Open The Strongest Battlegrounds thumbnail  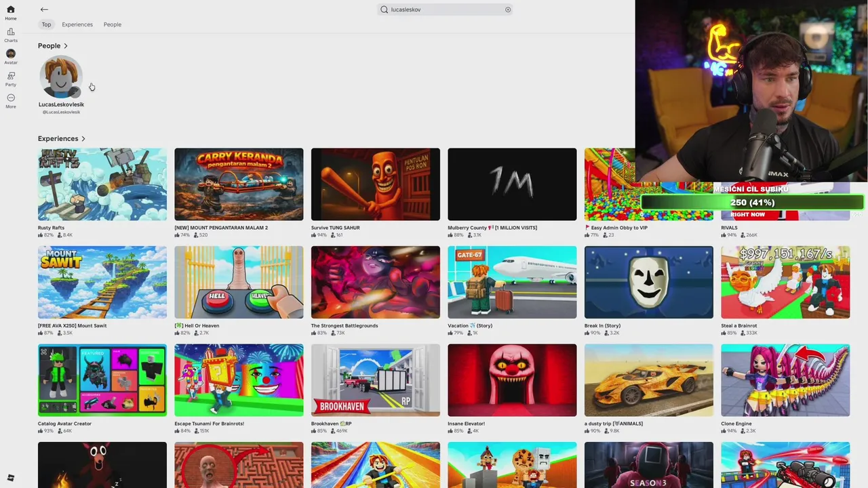point(376,282)
